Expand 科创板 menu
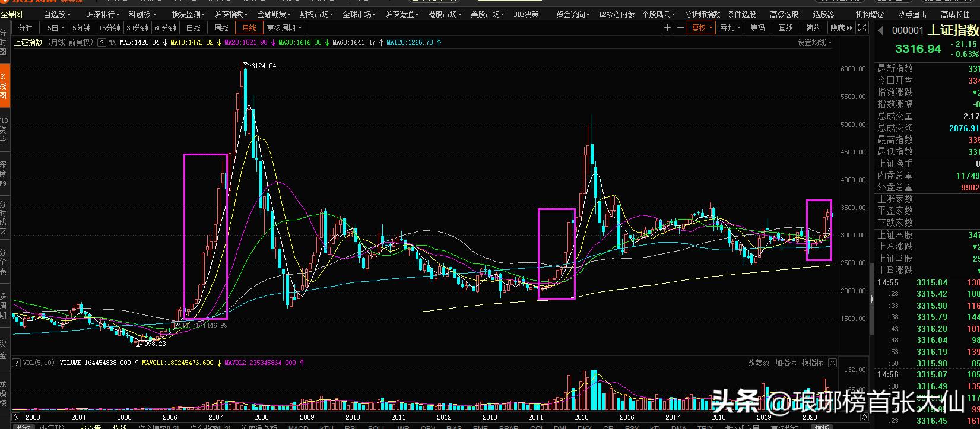Screen dimensions: 980x429 [x=142, y=14]
